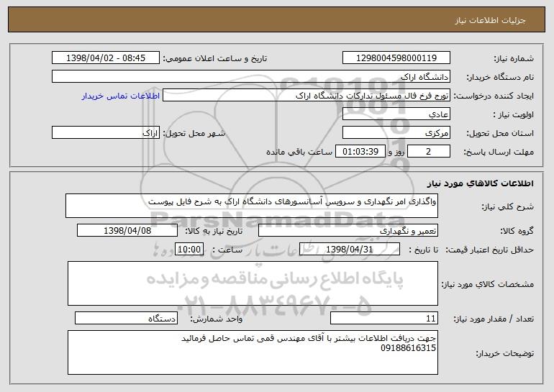Click the label شرح کلی نیاز
This screenshot has width=554, height=392.
(x=508, y=206)
